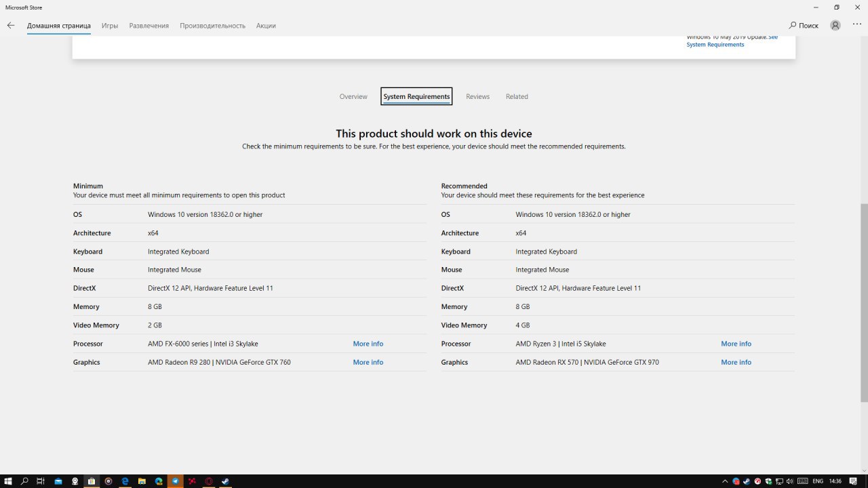Image resolution: width=868 pixels, height=488 pixels.
Task: Click 'AMD FX-6000 series | Intel i3 Skylake' text
Action: pyautogui.click(x=203, y=344)
